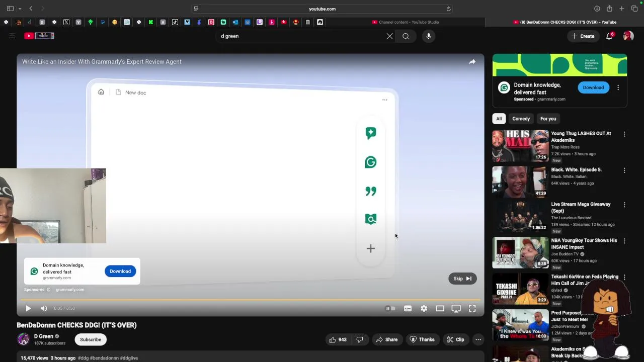
Task: Open the Sponsored info icon under the ad
Action: pos(48,290)
